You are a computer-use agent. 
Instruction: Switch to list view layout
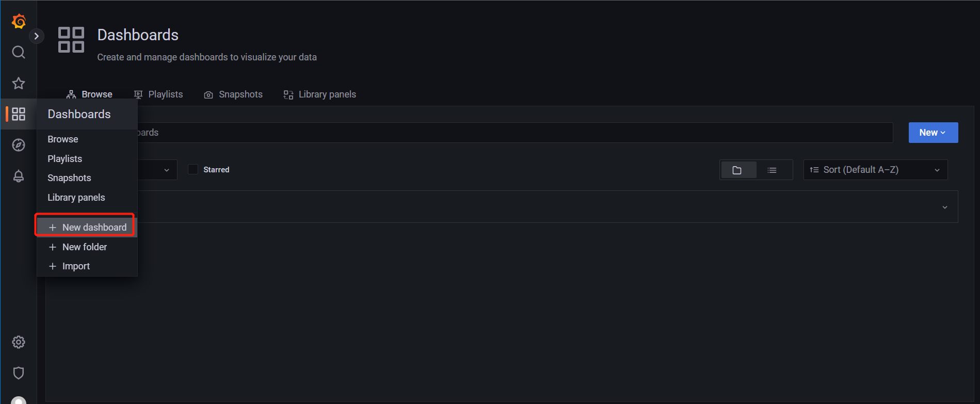(772, 170)
